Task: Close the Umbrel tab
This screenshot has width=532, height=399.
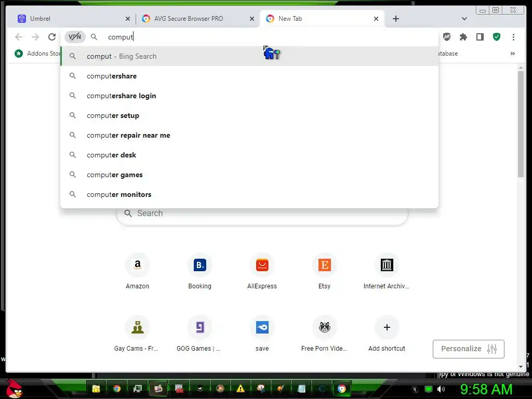Action: click(x=128, y=19)
